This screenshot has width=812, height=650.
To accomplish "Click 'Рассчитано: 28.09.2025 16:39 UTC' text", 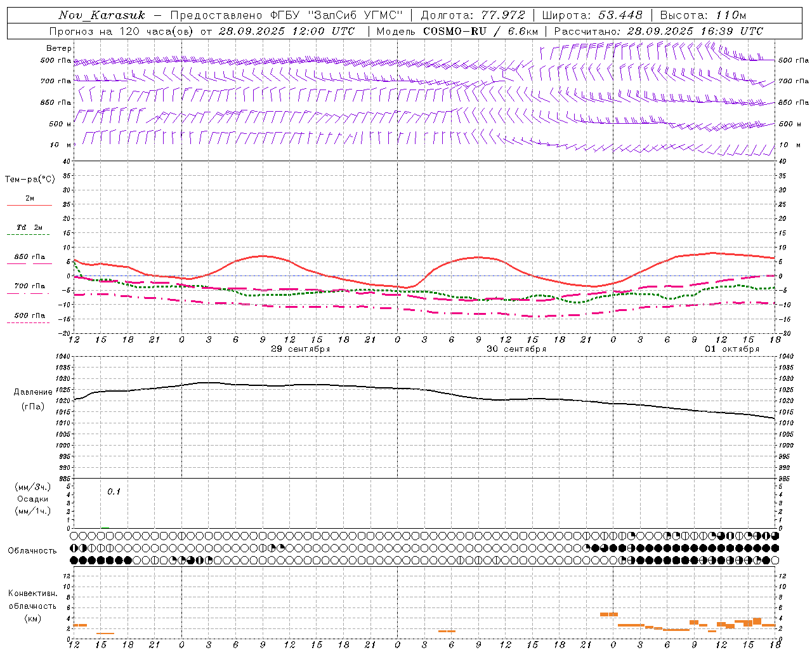I will point(658,31).
